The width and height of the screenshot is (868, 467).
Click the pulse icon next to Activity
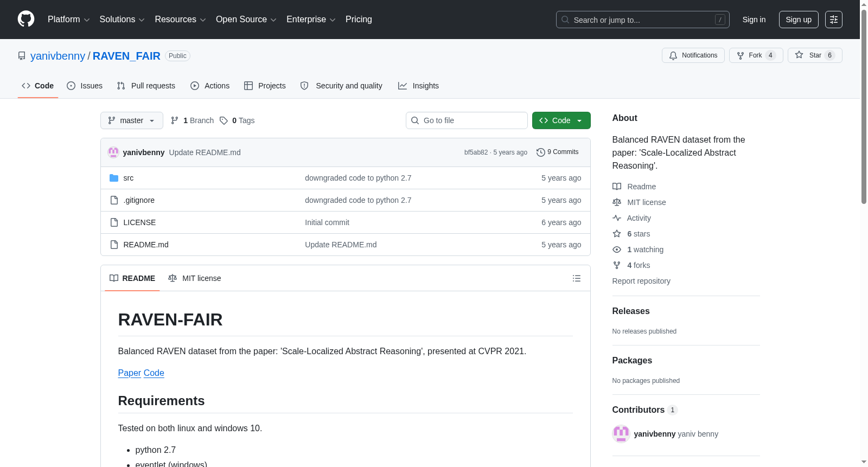[617, 218]
